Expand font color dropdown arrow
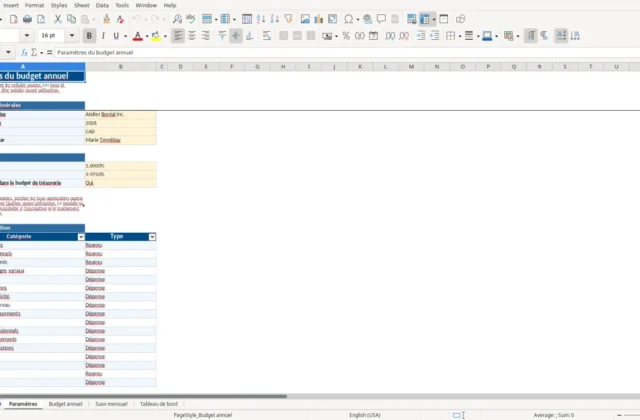640x420 pixels. point(147,36)
